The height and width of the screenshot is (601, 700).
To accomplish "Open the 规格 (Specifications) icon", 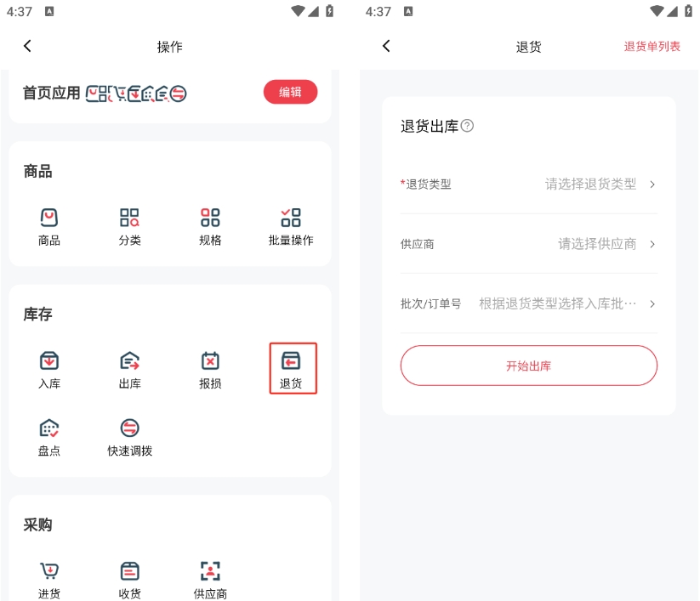I will [x=210, y=218].
